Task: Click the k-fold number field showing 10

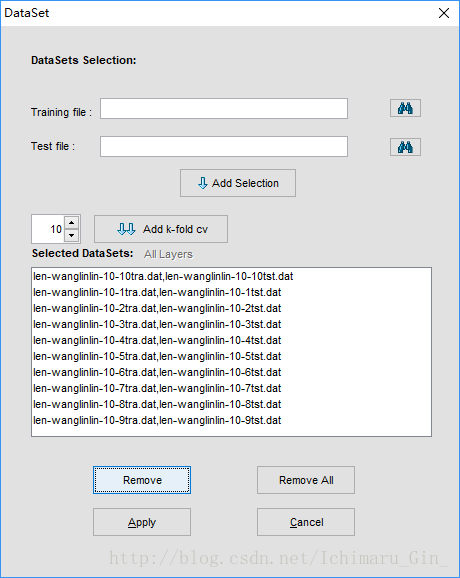Action: (x=48, y=229)
